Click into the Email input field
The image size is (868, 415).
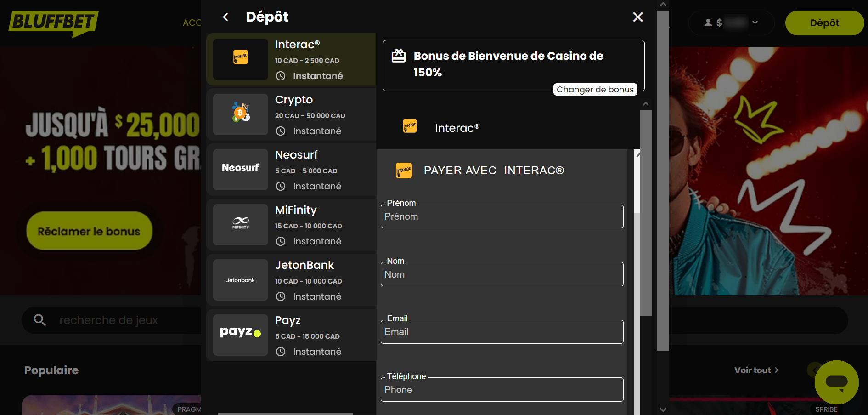coord(502,332)
